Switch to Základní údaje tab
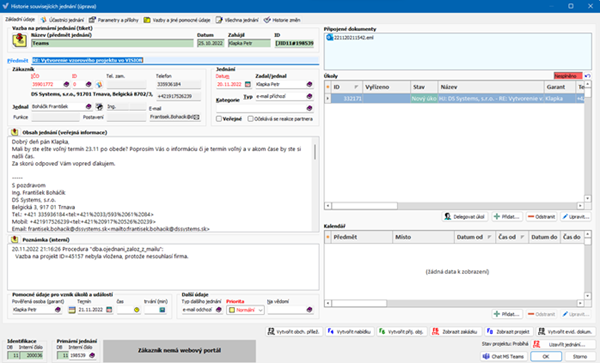This screenshot has width=600, height=363. (x=20, y=19)
